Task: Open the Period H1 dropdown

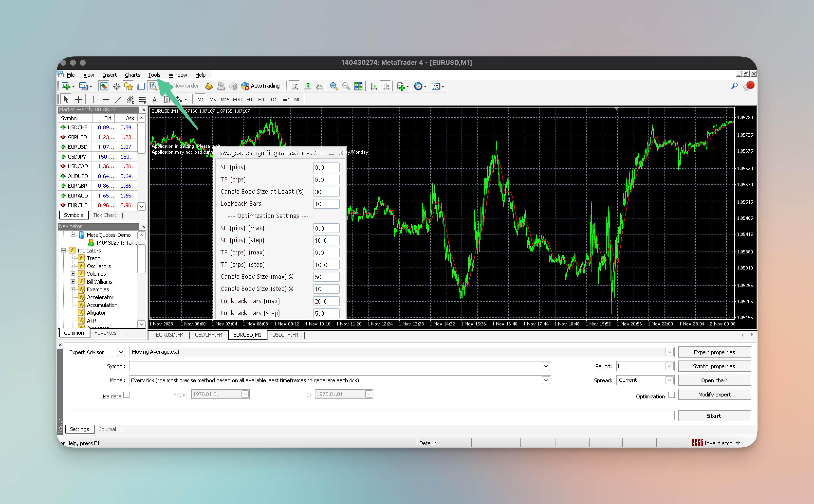Action: 669,366
